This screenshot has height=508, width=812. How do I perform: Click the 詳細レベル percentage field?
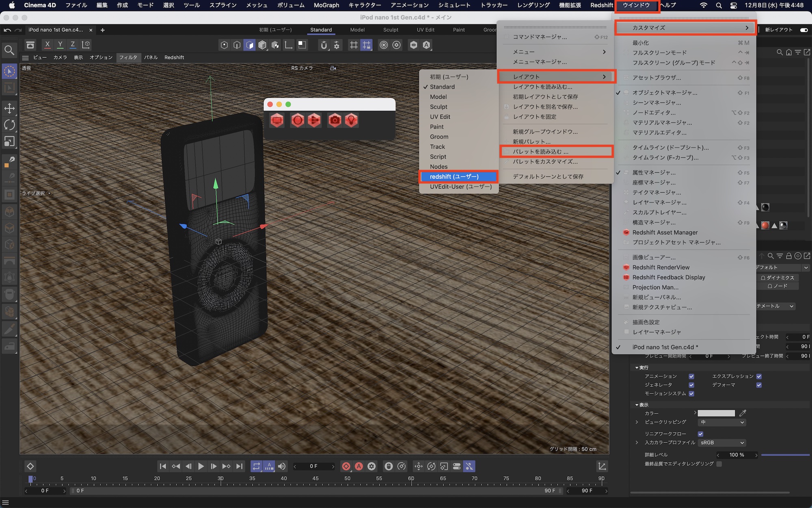(x=736, y=455)
